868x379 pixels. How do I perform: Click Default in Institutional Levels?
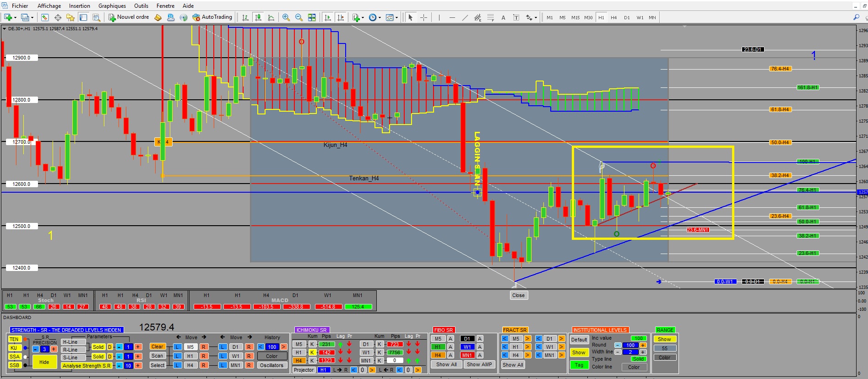[x=579, y=340]
